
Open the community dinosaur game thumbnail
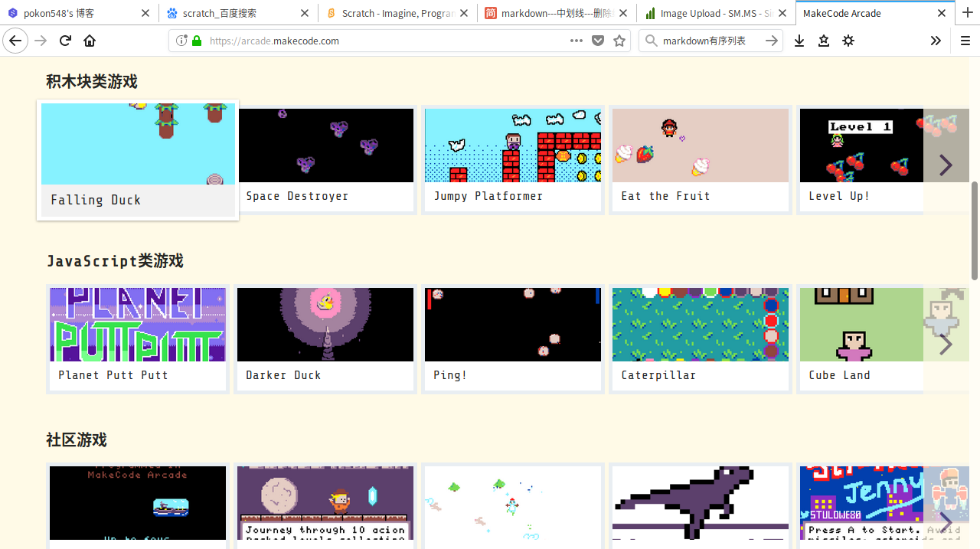click(701, 505)
